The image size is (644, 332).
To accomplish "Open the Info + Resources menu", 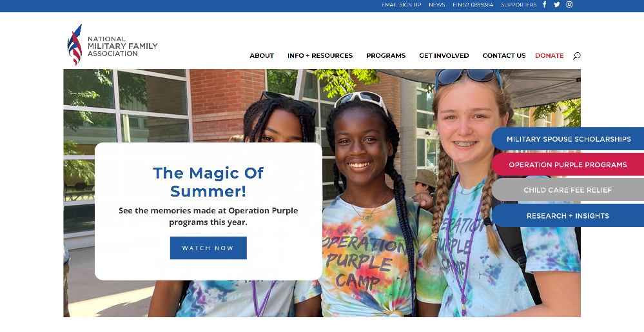I will pos(320,56).
